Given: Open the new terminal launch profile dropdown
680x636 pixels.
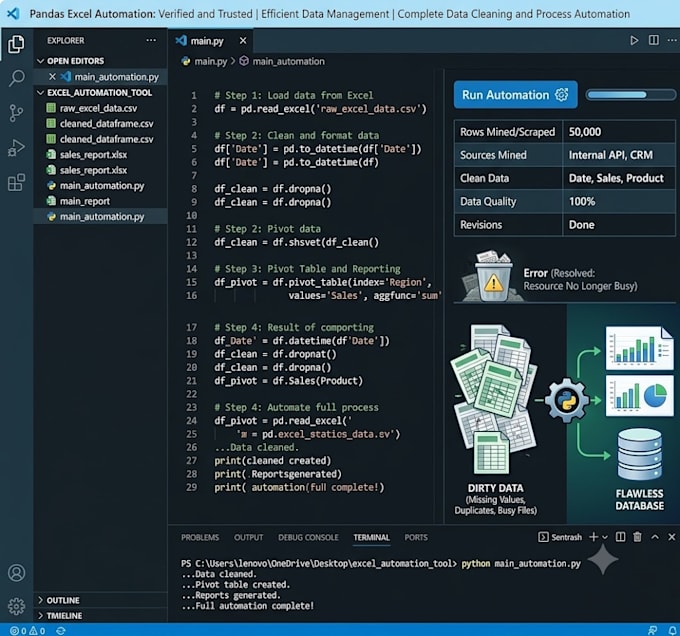Looking at the screenshot, I should point(605,538).
